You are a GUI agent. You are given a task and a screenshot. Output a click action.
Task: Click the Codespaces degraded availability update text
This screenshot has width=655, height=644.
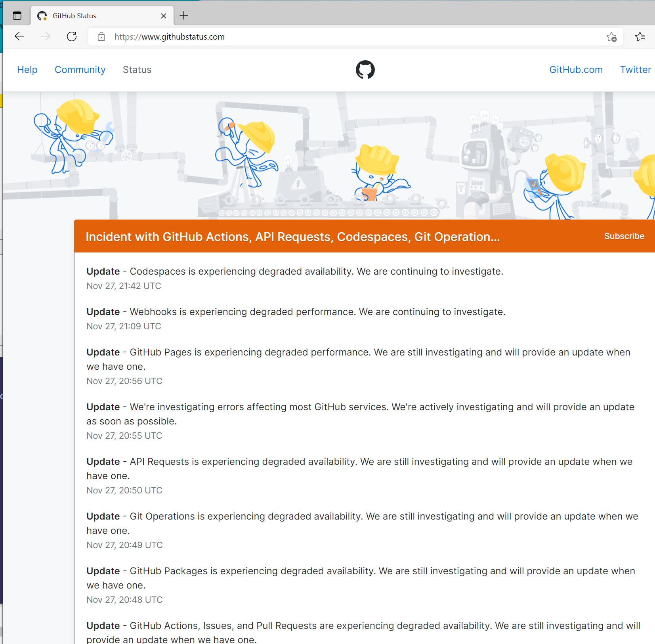tap(295, 271)
